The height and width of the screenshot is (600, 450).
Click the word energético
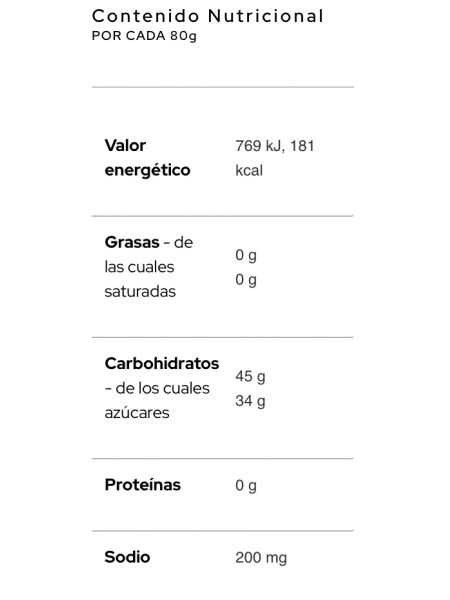[147, 170]
